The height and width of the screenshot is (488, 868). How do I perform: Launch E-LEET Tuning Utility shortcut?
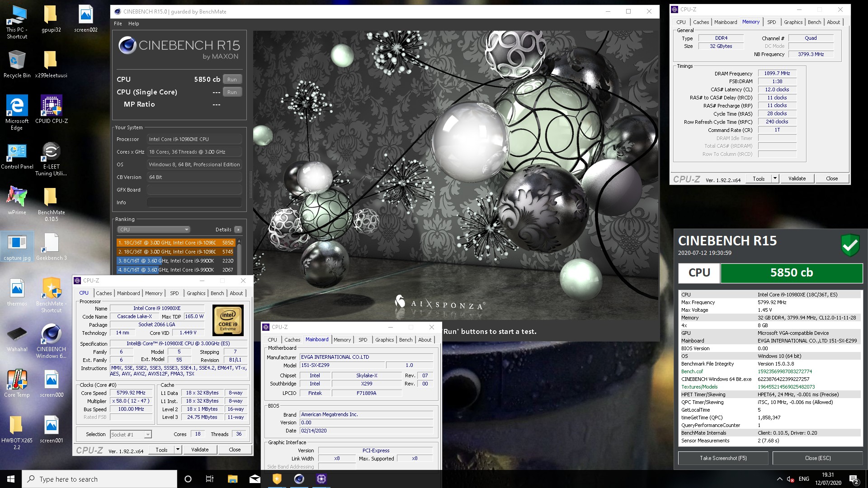tap(51, 159)
